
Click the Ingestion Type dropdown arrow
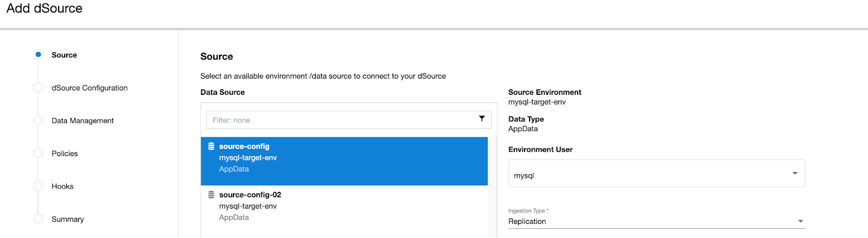[x=800, y=221]
